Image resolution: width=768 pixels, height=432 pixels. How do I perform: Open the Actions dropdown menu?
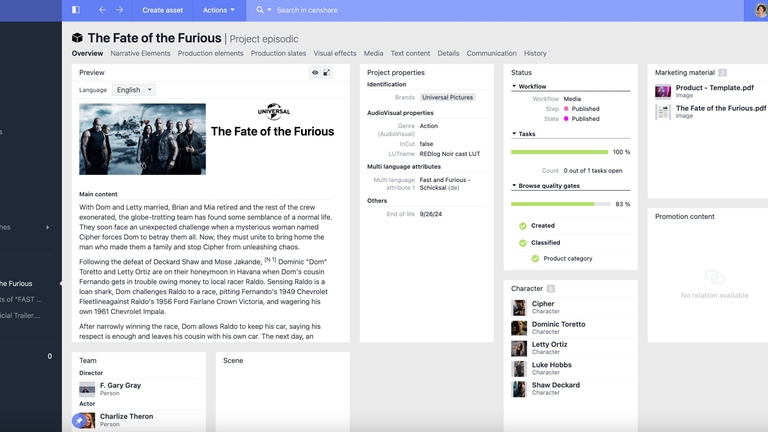(218, 10)
